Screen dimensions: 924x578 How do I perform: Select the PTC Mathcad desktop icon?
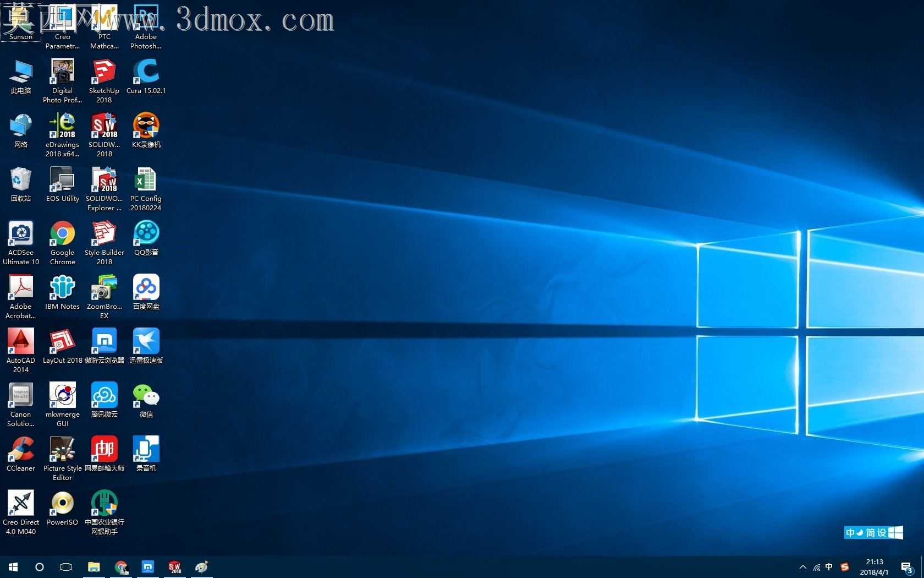[x=105, y=26]
